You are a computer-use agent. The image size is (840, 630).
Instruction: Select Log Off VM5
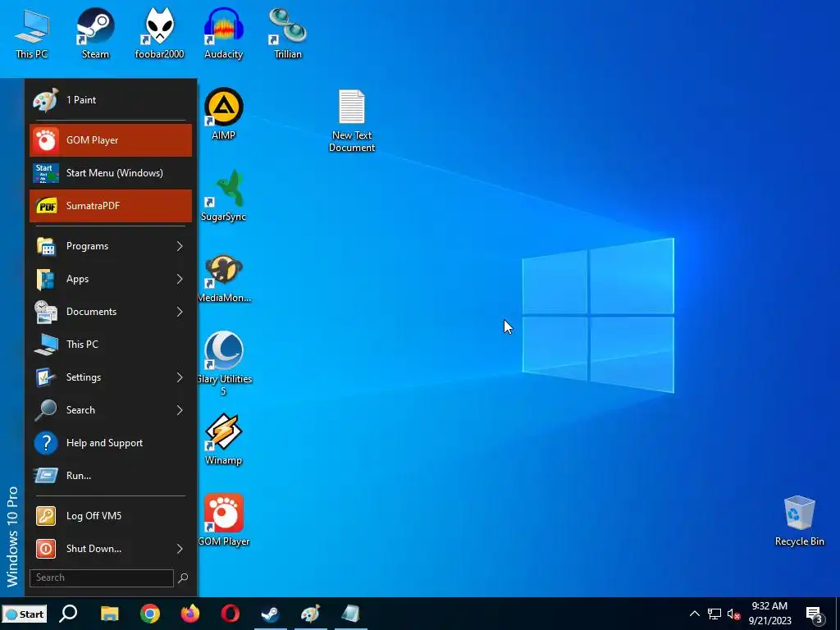(111, 516)
